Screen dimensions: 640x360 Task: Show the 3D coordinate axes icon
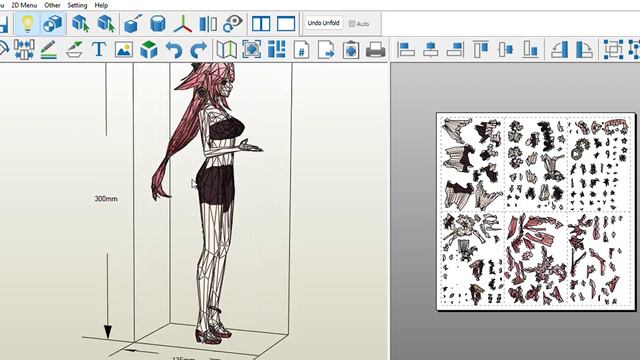click(182, 23)
